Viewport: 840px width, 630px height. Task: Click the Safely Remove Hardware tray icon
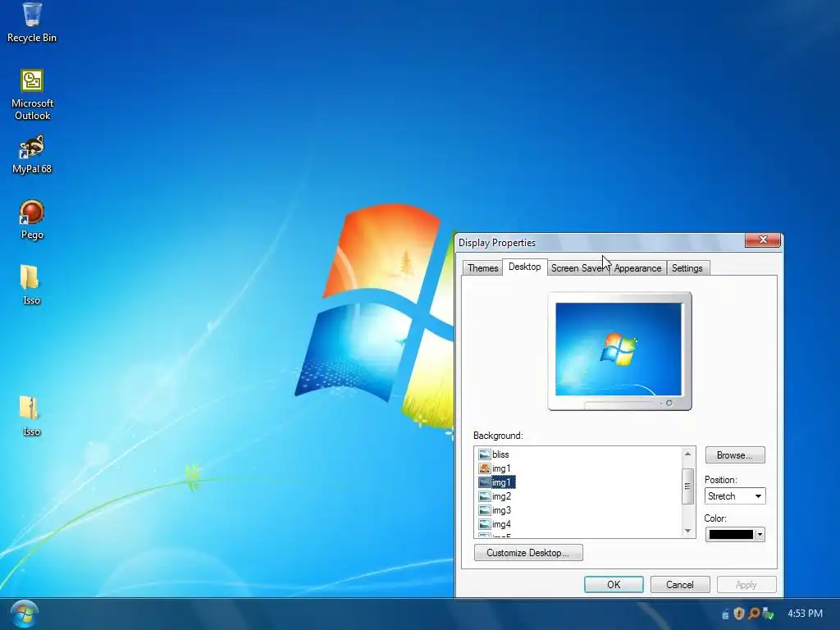pos(768,614)
